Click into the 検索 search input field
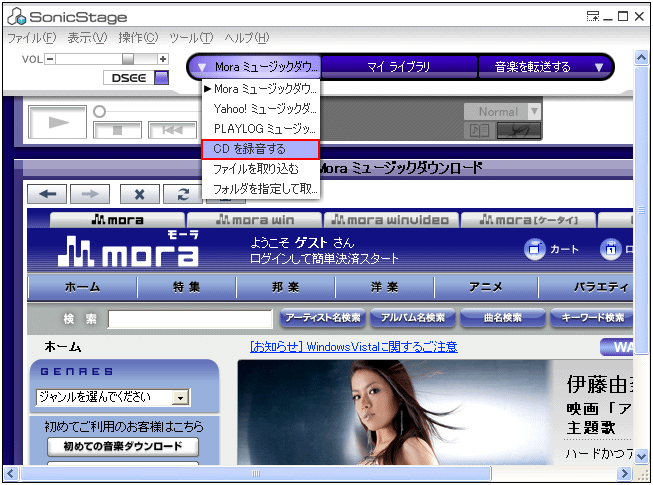This screenshot has height=485, width=653. click(x=190, y=319)
